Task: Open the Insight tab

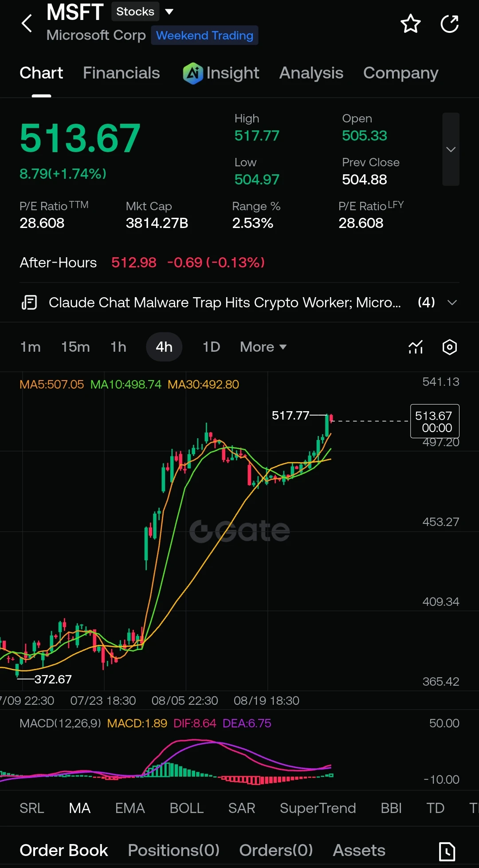Action: click(232, 73)
